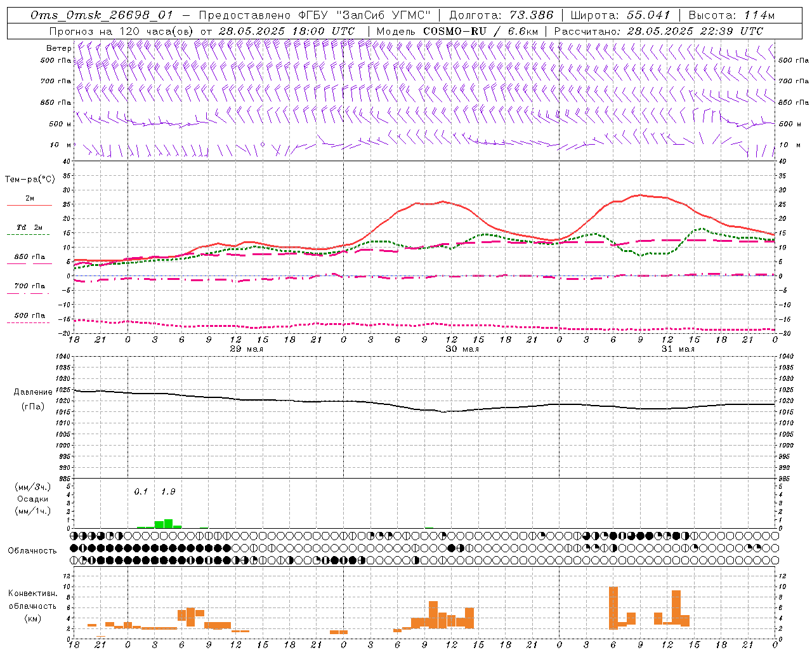Click the 1.9 precipitation total value
Viewport: 812px width, 650px height.
(168, 492)
